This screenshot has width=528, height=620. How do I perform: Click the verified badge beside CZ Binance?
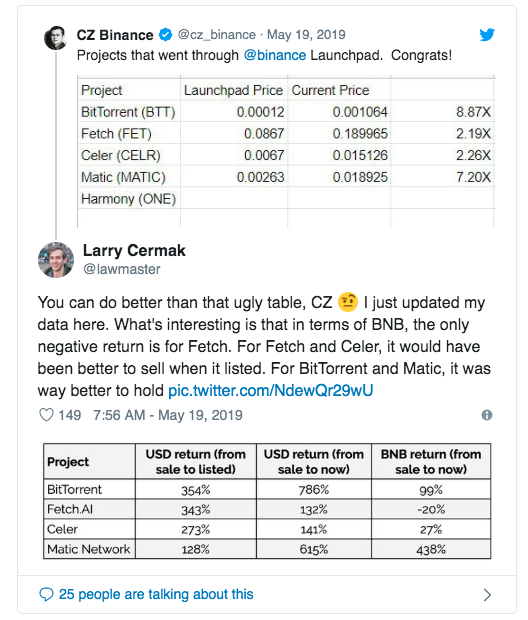pos(165,35)
